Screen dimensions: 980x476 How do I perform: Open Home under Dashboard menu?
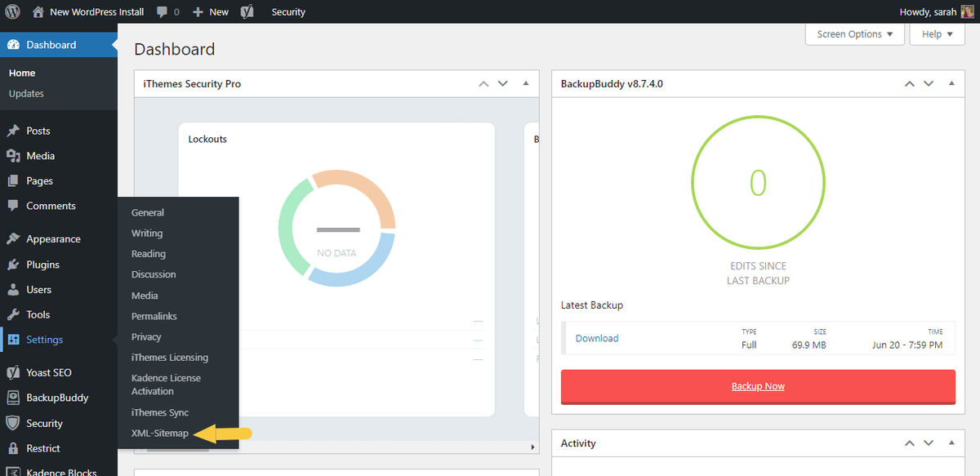click(22, 73)
